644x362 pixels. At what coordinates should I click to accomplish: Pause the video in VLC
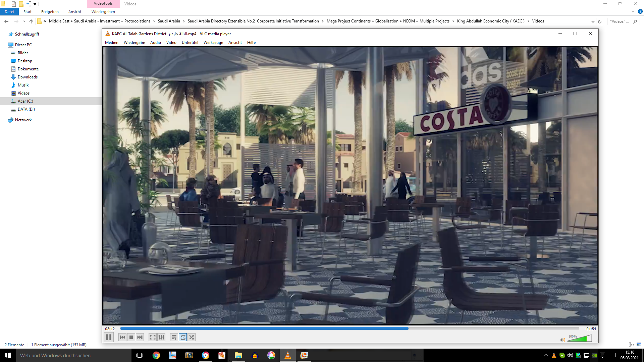[109, 337]
